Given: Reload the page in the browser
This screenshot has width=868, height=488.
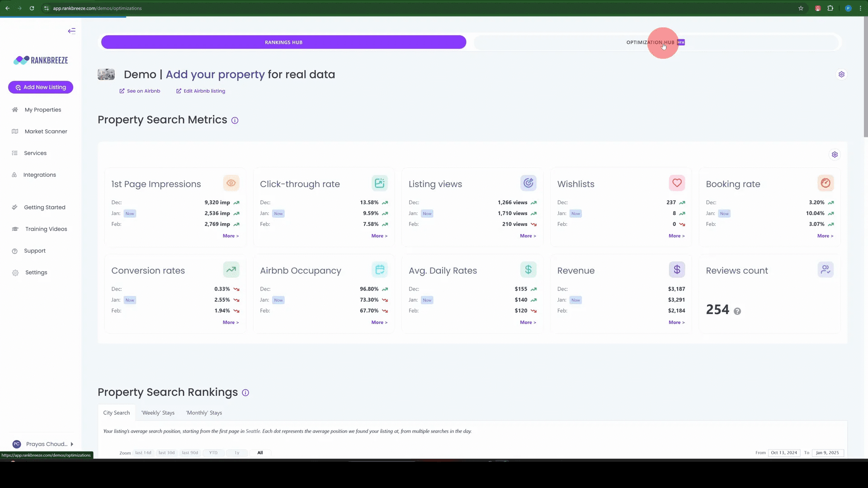Looking at the screenshot, I should pyautogui.click(x=32, y=8).
